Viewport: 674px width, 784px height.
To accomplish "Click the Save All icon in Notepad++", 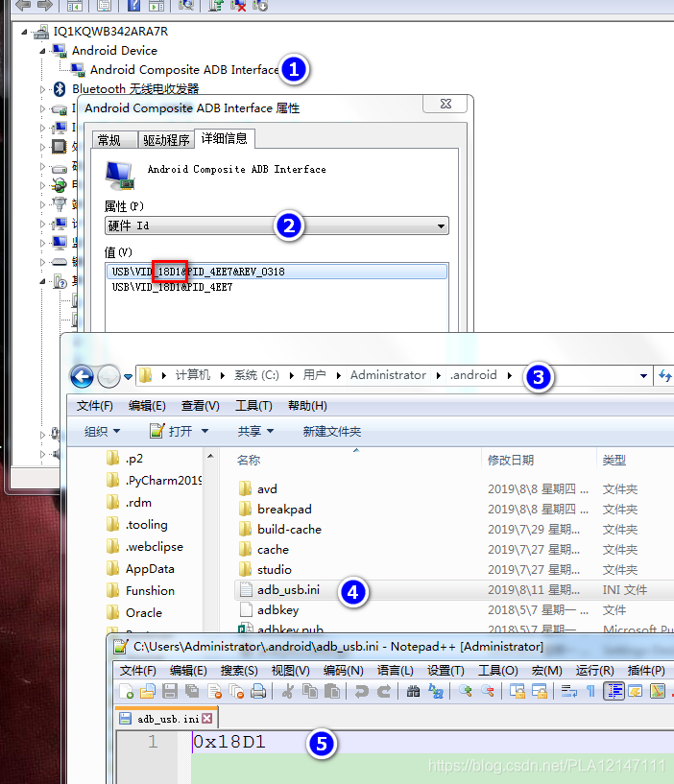I will coord(192,692).
